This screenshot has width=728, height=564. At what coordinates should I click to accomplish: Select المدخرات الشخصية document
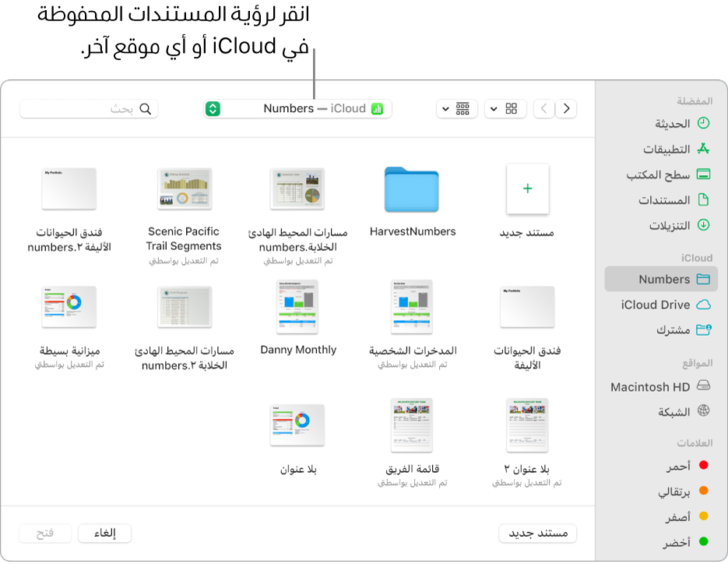[x=412, y=307]
